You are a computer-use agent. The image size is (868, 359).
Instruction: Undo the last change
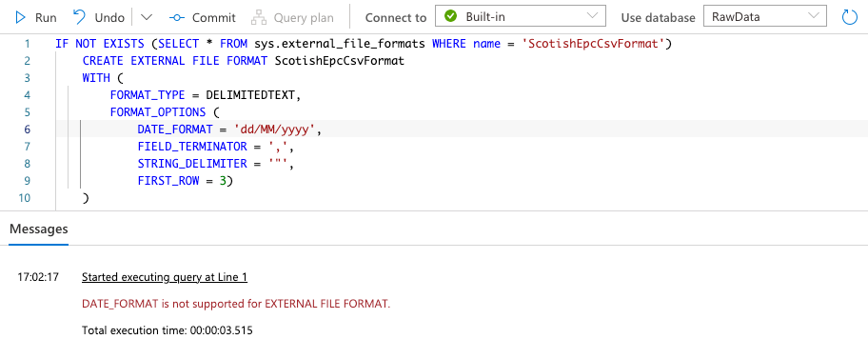pos(99,18)
